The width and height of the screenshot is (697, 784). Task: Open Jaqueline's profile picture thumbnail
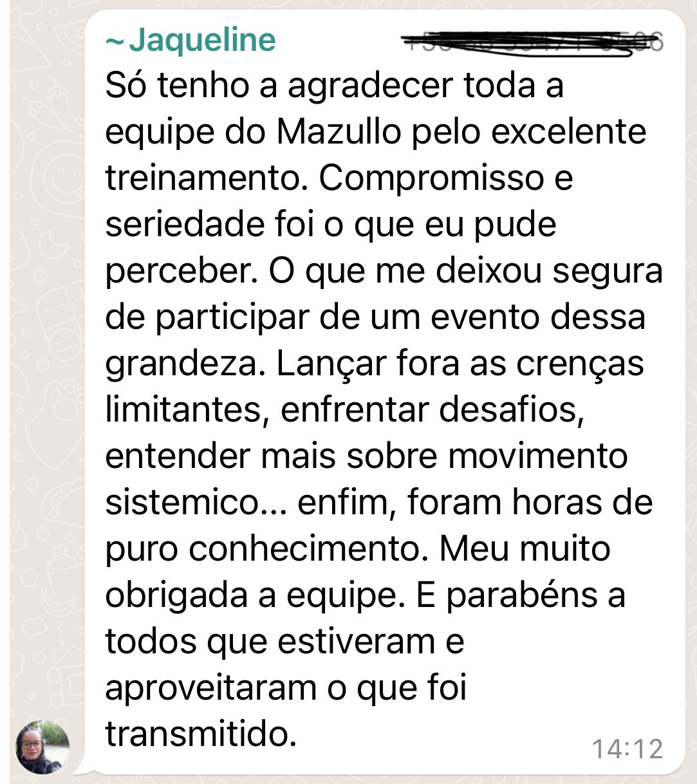pyautogui.click(x=42, y=747)
